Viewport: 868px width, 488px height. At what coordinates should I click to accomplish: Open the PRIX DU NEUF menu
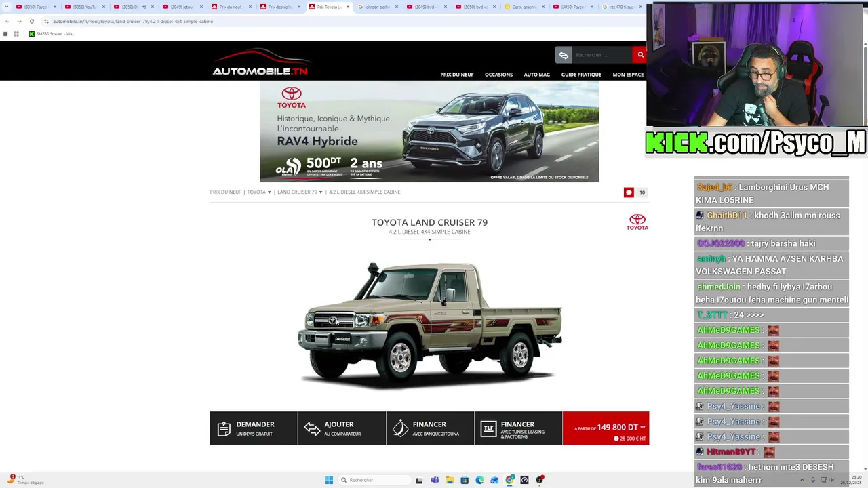(x=457, y=75)
